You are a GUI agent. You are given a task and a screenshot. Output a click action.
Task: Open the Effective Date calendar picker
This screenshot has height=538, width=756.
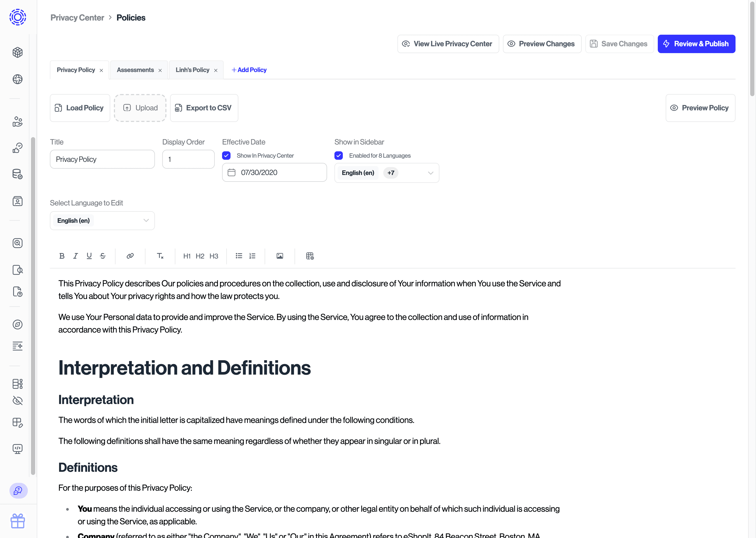point(231,172)
